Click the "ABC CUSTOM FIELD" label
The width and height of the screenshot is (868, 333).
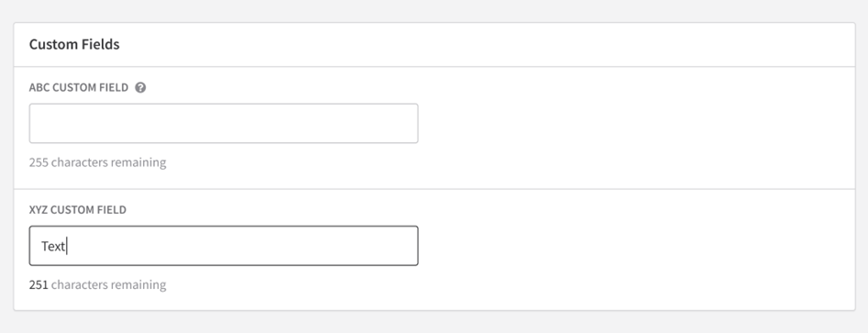click(79, 87)
